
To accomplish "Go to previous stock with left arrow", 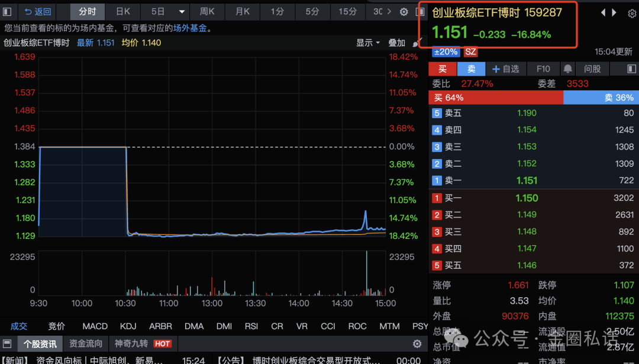I will [x=603, y=12].
